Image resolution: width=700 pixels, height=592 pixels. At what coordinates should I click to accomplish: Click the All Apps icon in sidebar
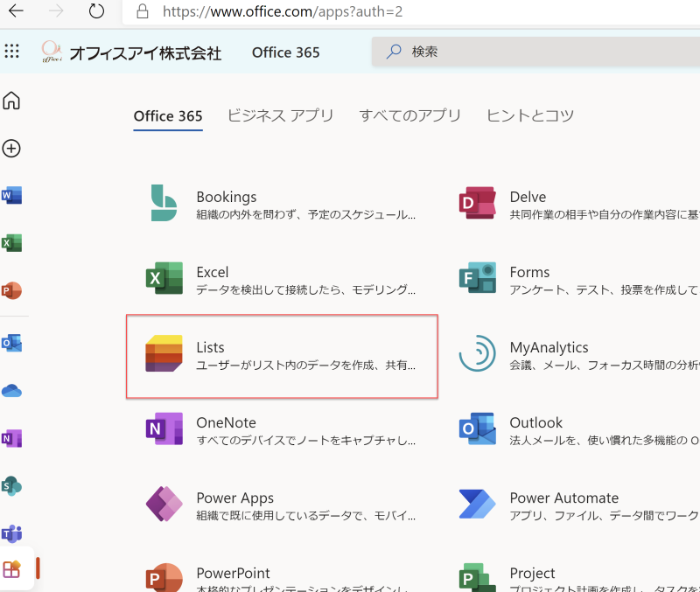(11, 568)
